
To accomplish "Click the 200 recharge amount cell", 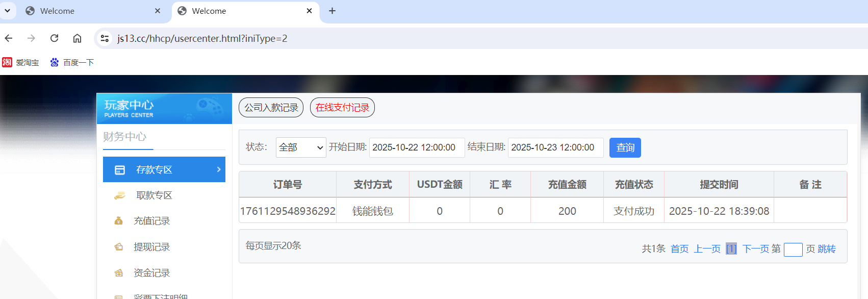I will [x=567, y=211].
